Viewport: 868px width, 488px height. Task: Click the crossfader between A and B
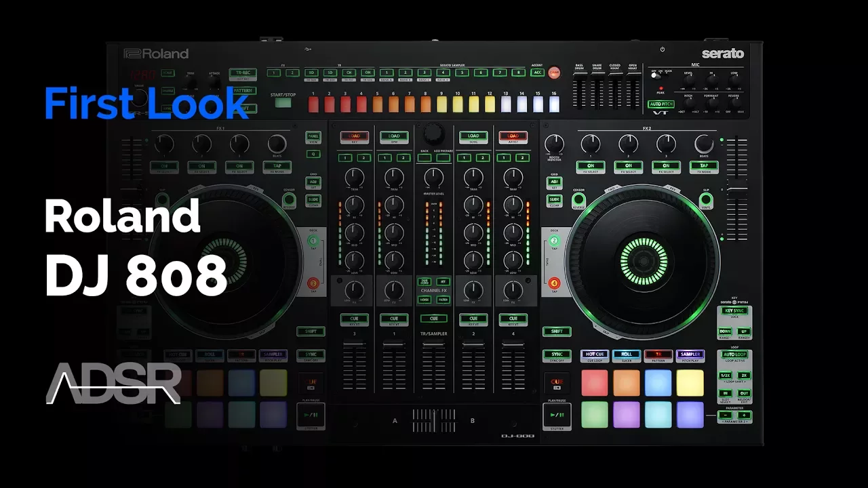click(x=434, y=420)
